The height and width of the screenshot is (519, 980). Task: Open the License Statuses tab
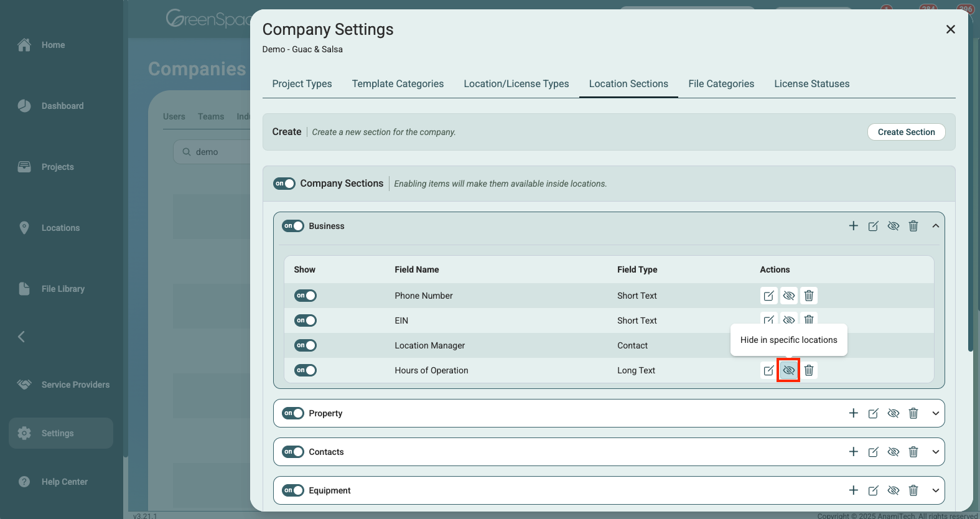(811, 84)
